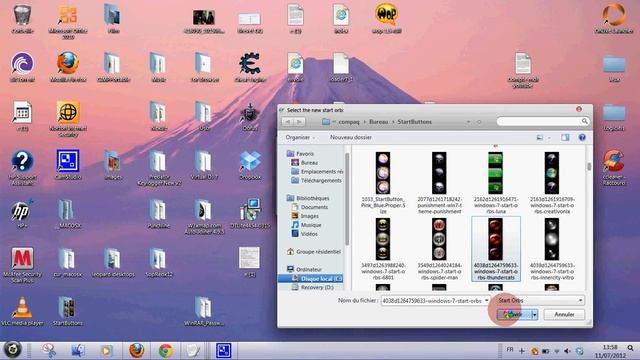Click the volume speaker tray icon
The width and height of the screenshot is (640, 360).
pyautogui.click(x=567, y=351)
